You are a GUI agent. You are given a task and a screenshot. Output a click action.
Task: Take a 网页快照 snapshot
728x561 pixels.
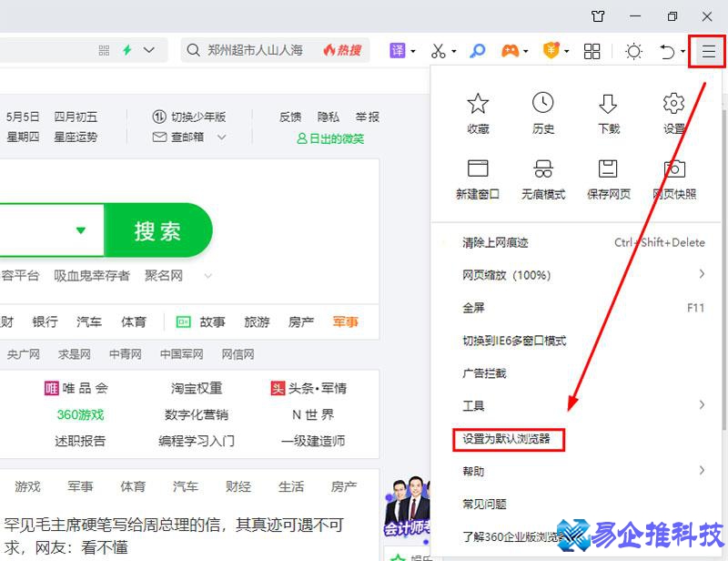coord(673,176)
